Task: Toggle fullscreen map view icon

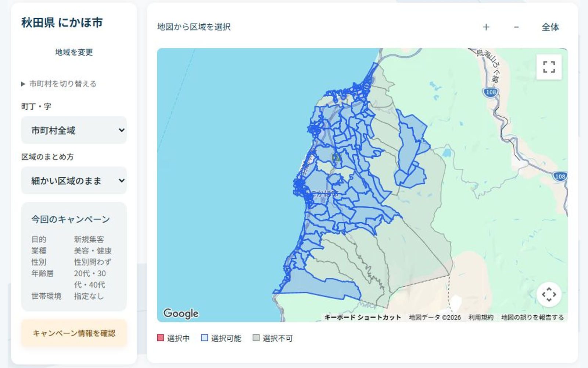Action: click(x=549, y=67)
